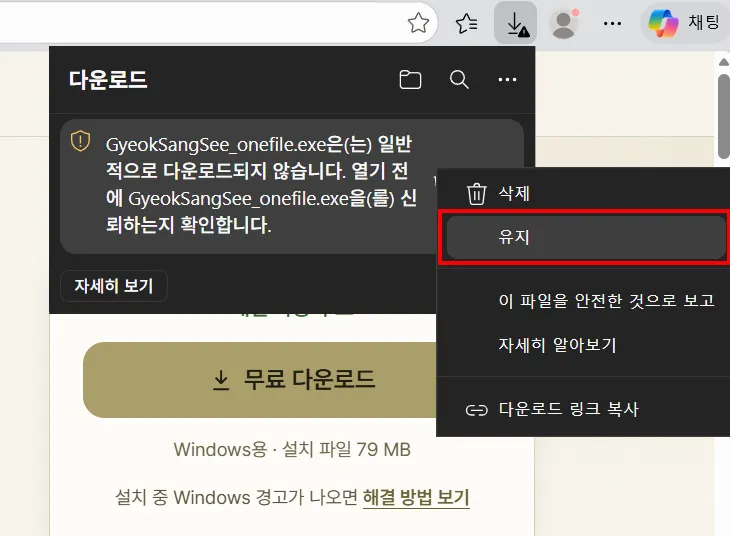Click the bookmark star in address bar
Image resolution: width=730 pixels, height=536 pixels.
click(x=418, y=23)
